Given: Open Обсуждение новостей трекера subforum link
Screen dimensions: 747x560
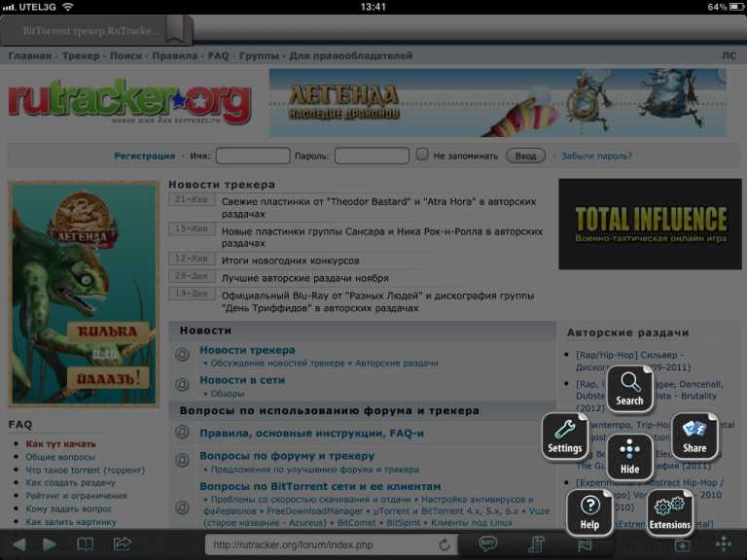Looking at the screenshot, I should coord(277,364).
